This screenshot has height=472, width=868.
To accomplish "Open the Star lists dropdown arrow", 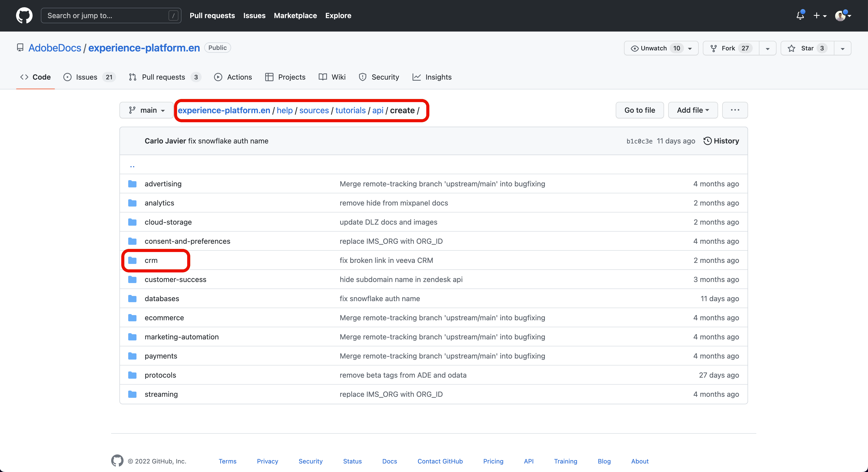I will (x=842, y=48).
